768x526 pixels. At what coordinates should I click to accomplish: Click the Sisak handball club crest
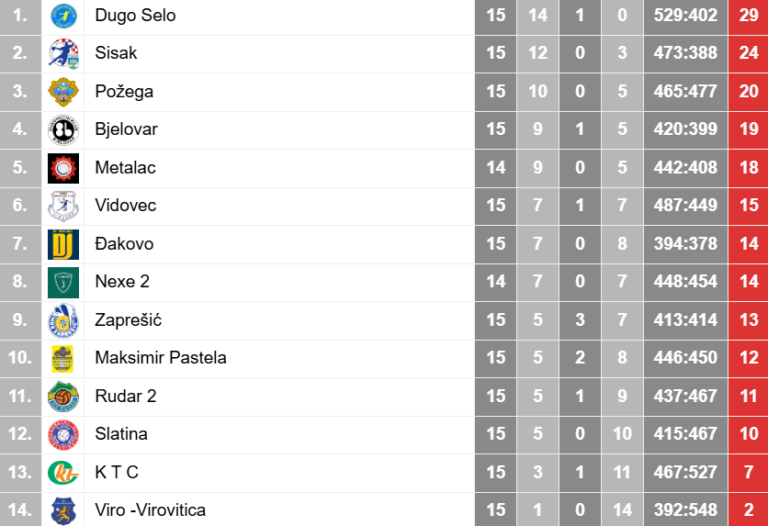[63, 53]
